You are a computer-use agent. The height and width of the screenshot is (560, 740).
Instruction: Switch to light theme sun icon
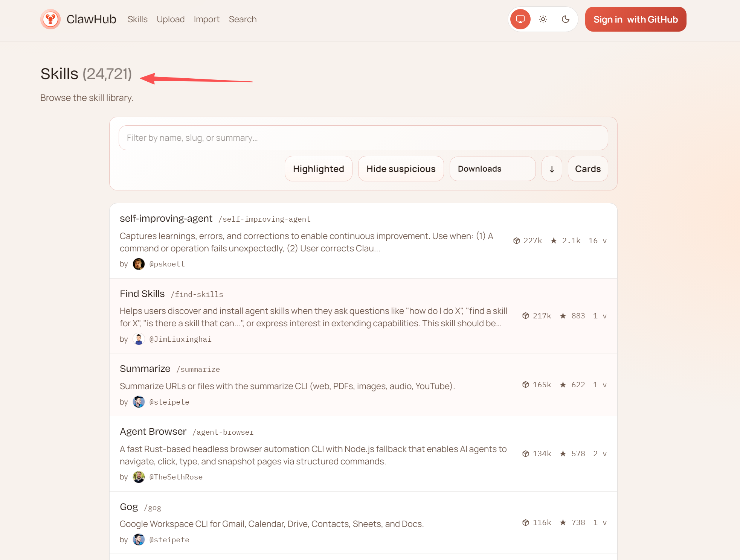543,19
